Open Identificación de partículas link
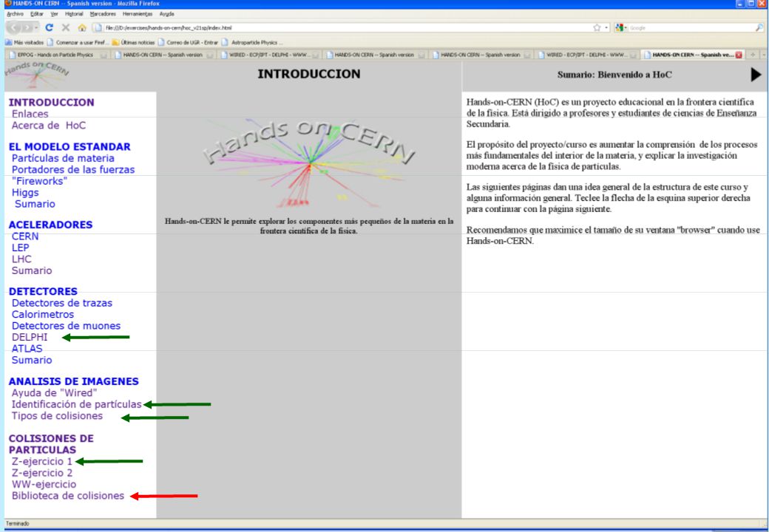The image size is (769, 532). pos(76,404)
